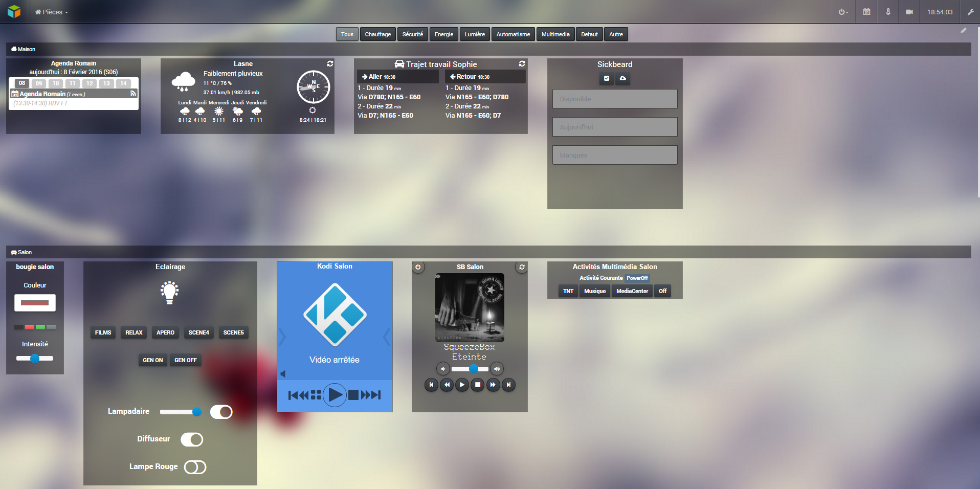The image size is (980, 489).
Task: Rewind in Kodi Salon
Action: pos(304,395)
